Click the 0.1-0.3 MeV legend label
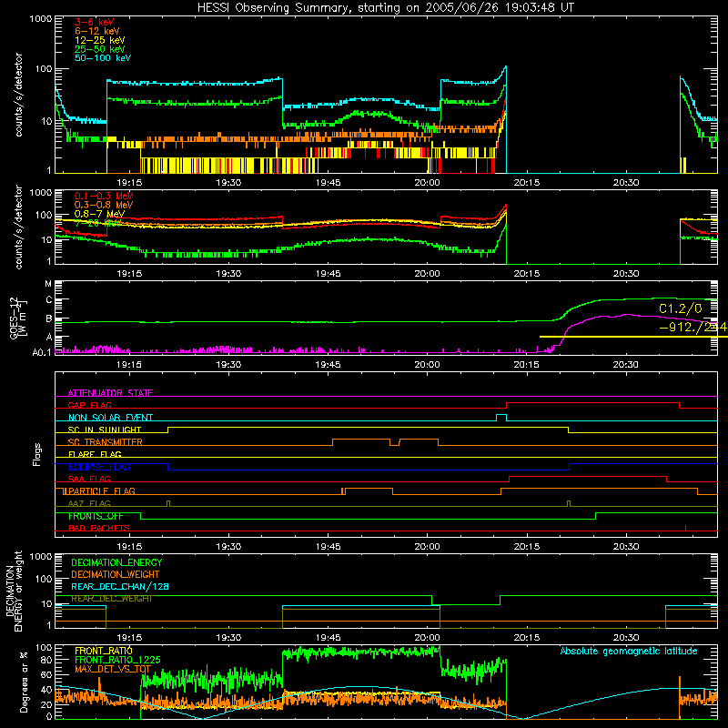This screenshot has height=728, width=728. (x=104, y=196)
